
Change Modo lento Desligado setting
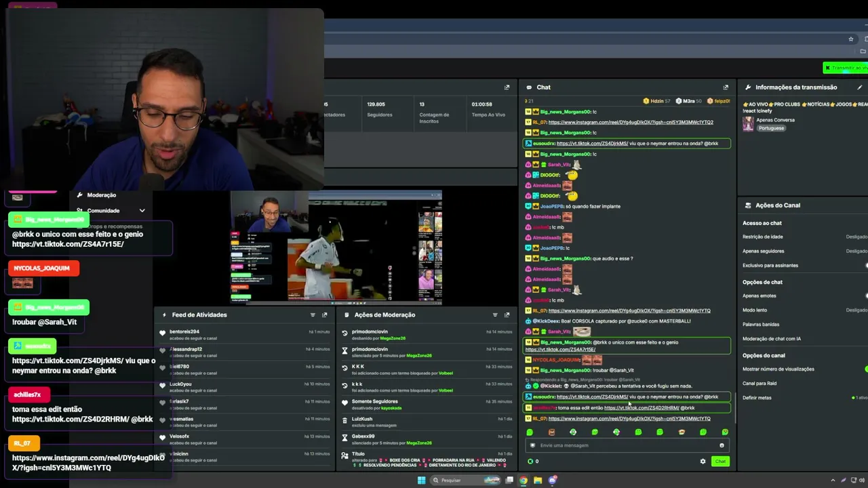(856, 310)
